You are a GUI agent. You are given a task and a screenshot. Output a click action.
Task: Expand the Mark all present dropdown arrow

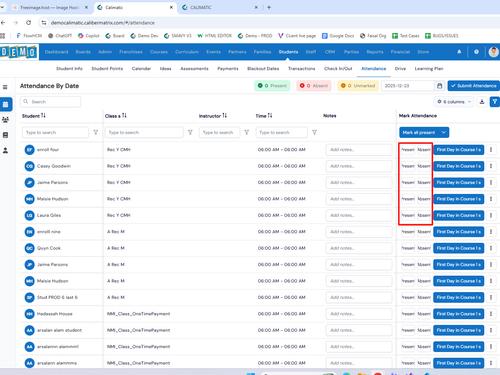point(444,132)
